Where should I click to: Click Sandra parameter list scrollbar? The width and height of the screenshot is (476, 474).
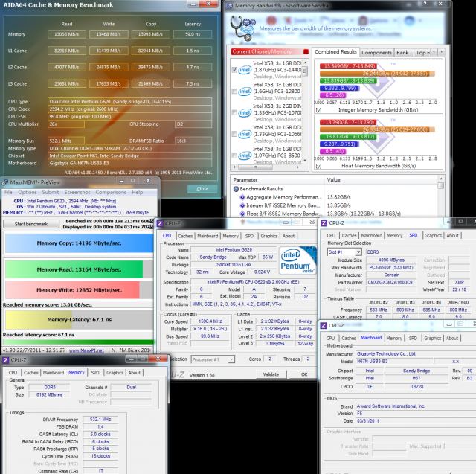[x=441, y=195]
